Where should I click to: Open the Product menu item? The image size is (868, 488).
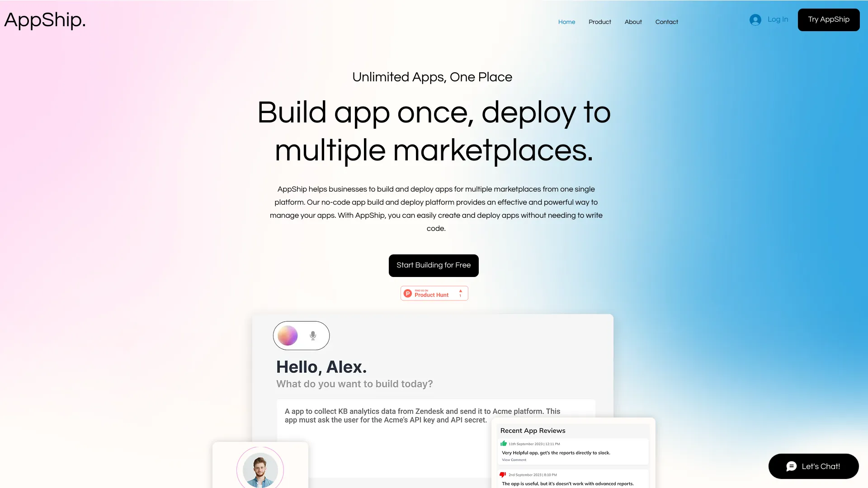tap(600, 22)
